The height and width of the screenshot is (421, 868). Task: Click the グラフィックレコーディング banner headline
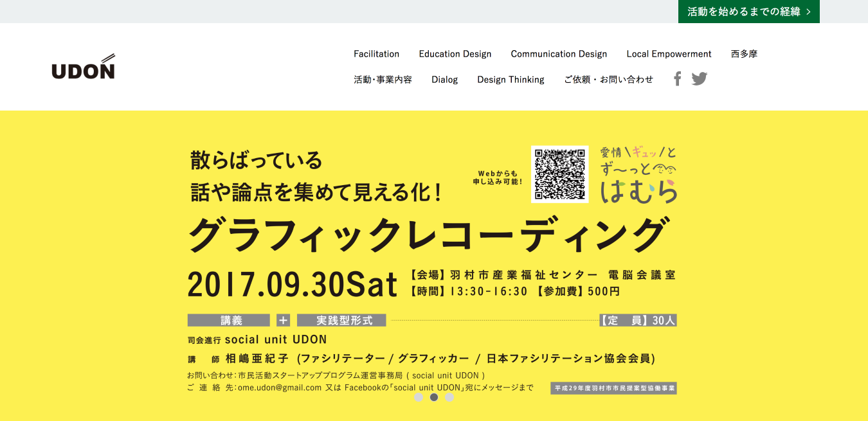pos(426,236)
